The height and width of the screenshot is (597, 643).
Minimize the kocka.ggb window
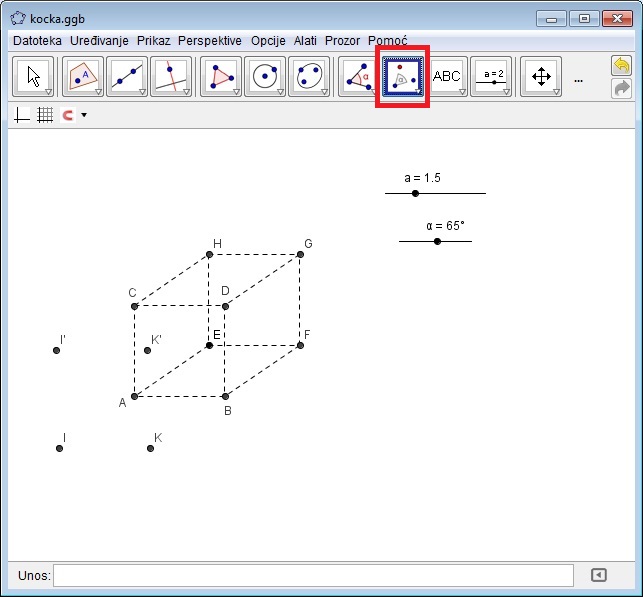point(551,19)
